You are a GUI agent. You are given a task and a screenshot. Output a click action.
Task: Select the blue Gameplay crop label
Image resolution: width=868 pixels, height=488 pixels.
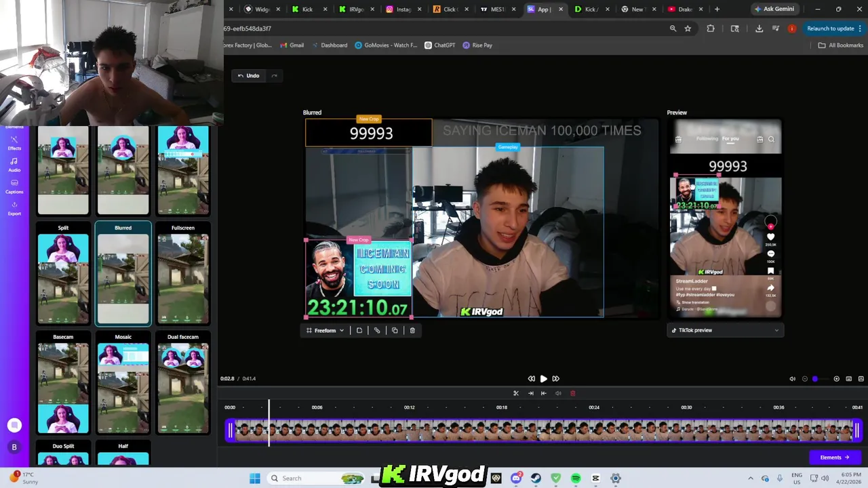507,147
